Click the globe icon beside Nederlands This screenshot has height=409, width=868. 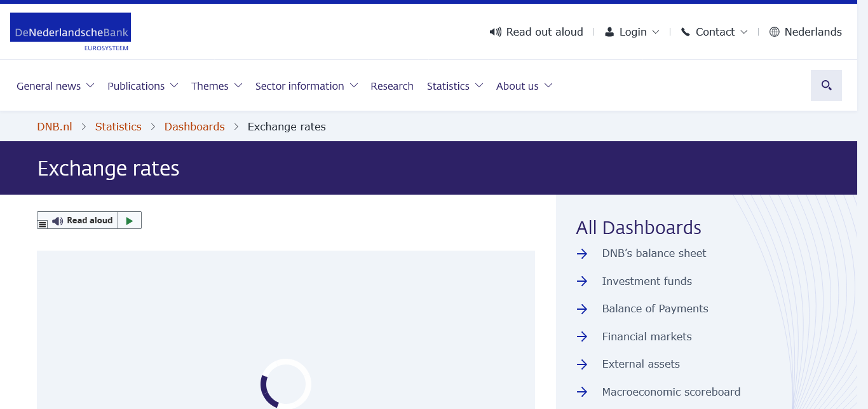point(774,32)
